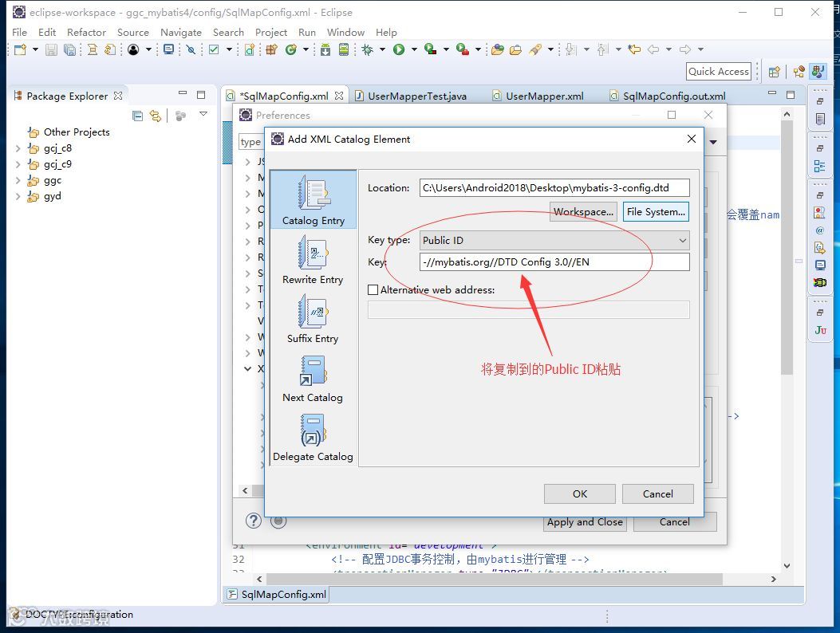The height and width of the screenshot is (633, 840).
Task: Minimize the editor area
Action: pyautogui.click(x=772, y=94)
